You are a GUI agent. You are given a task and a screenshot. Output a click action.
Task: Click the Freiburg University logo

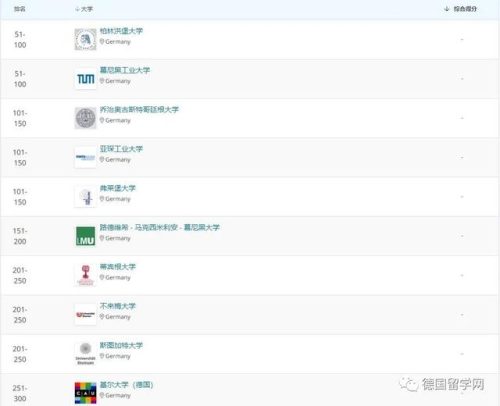[x=85, y=197]
